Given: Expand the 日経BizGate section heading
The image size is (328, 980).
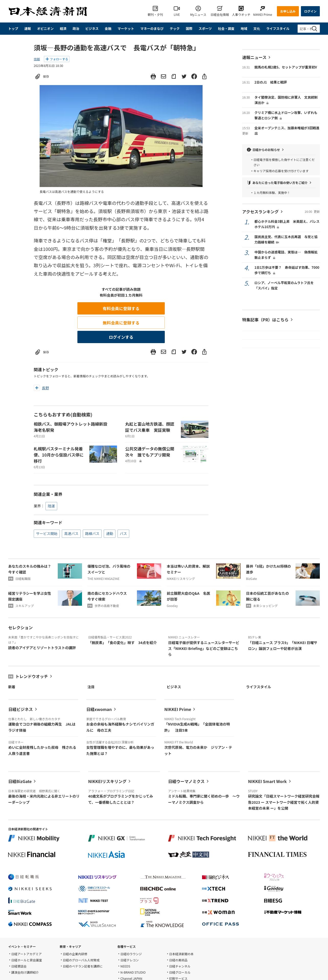Looking at the screenshot, I should pyautogui.click(x=22, y=781).
